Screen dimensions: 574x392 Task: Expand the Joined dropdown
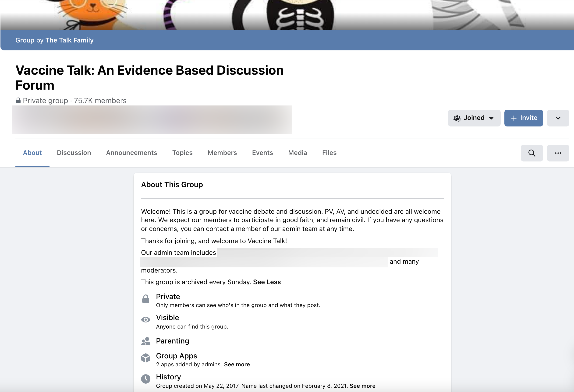(491, 118)
